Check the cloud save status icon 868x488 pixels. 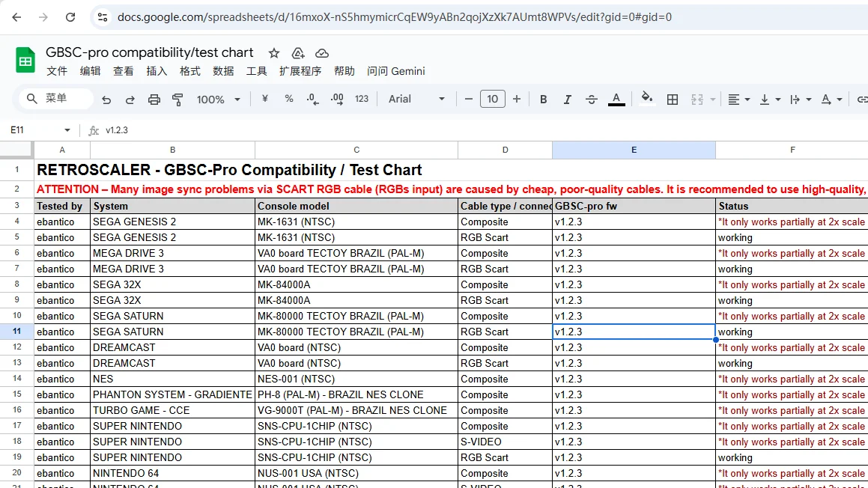pos(321,53)
